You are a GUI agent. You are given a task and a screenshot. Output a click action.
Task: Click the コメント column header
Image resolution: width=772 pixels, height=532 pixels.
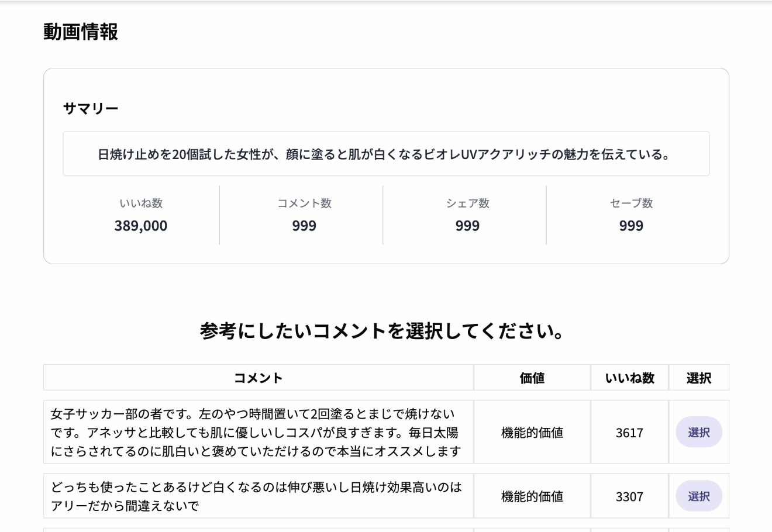point(258,378)
